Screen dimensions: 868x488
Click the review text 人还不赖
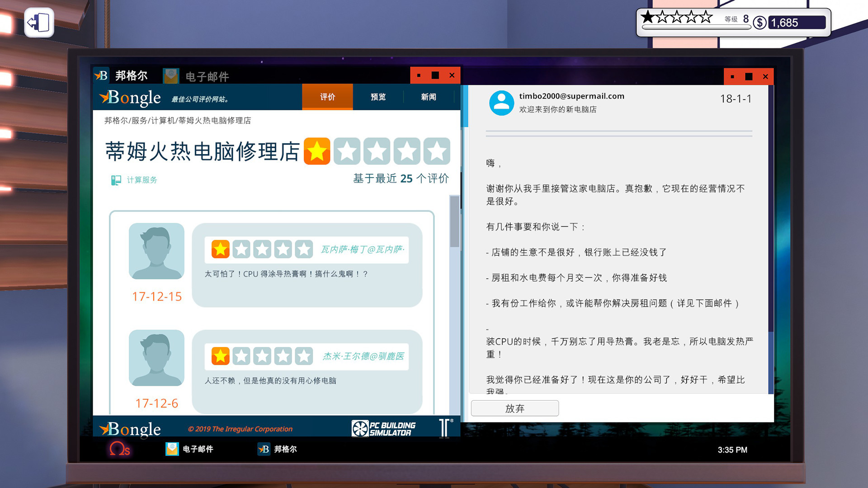pyautogui.click(x=270, y=380)
